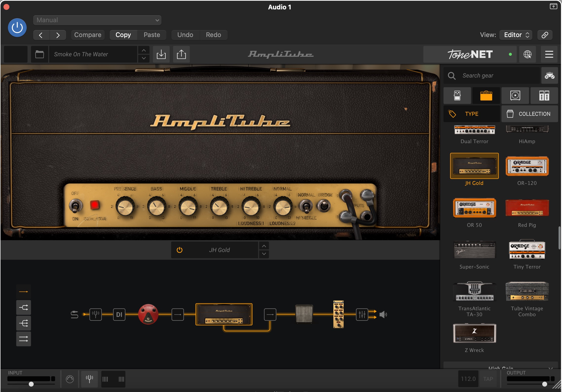The width and height of the screenshot is (562, 392).
Task: Click the PRESENCE knob on the amp
Action: 125,207
